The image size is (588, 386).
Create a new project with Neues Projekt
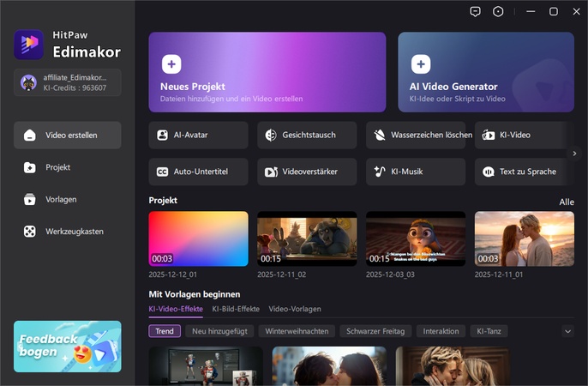[x=267, y=73]
